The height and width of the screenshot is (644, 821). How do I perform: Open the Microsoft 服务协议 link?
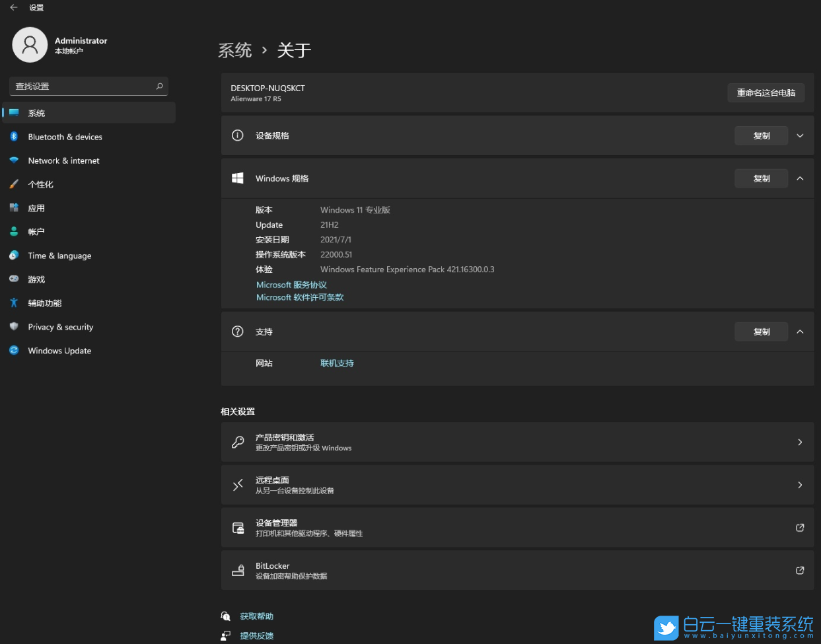291,284
